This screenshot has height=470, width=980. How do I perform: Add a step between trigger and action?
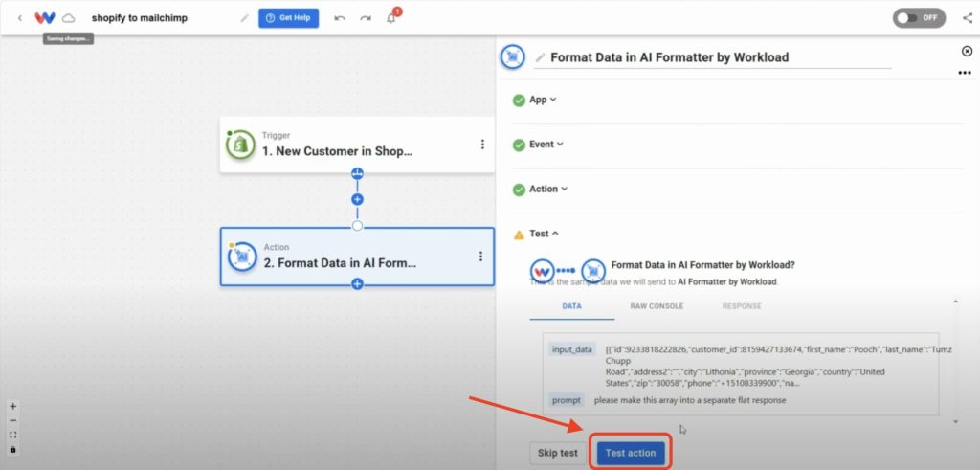[358, 200]
